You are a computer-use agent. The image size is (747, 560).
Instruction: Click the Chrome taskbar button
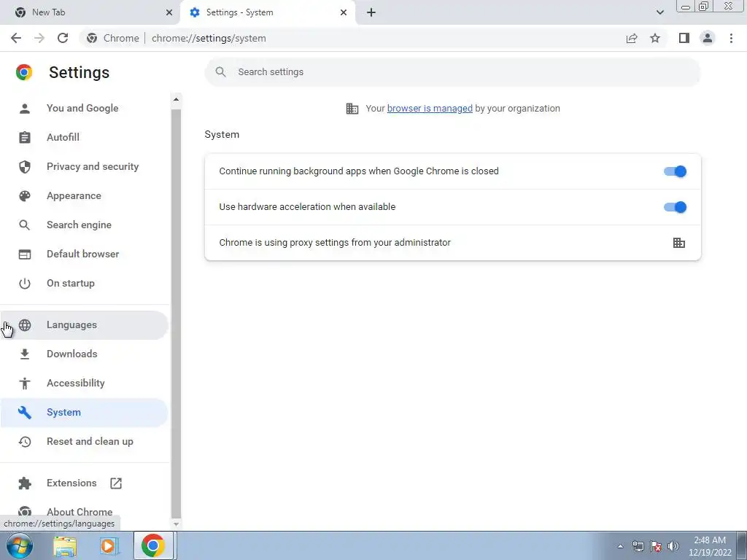(x=153, y=545)
